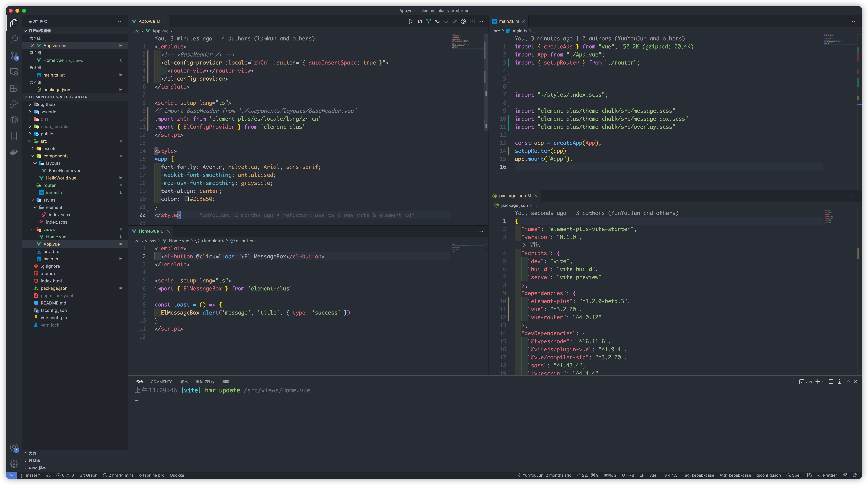Switch to the COMMENTS panel tab
This screenshot has height=485, width=868.
pos(161,382)
